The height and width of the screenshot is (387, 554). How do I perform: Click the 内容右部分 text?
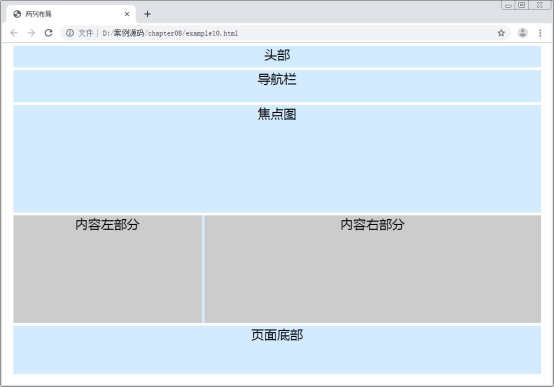(x=372, y=224)
